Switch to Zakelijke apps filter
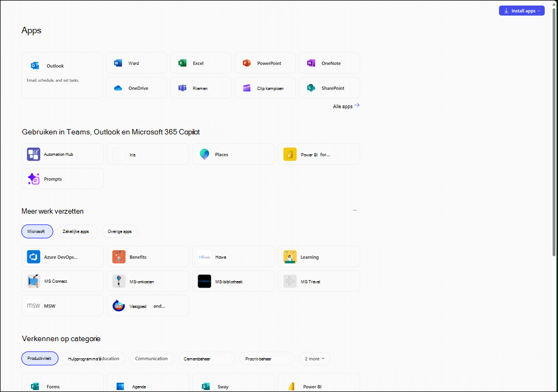The height and width of the screenshot is (392, 558). click(77, 231)
